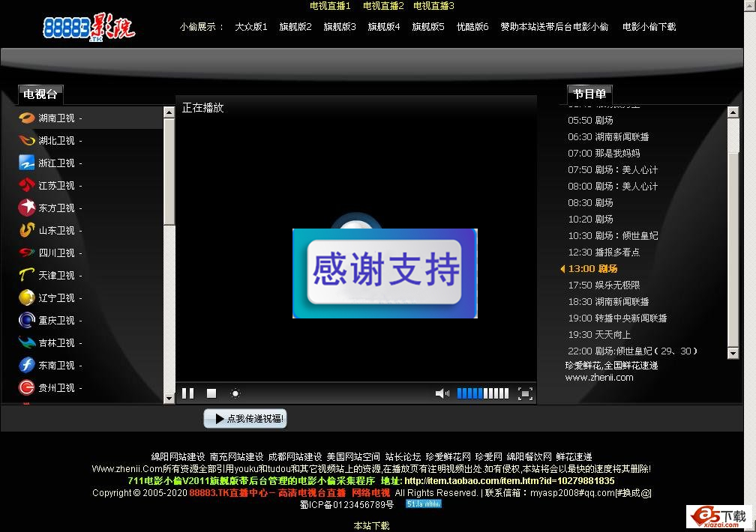
Task: Click the 湖北卫视 channel logo icon
Action: pyautogui.click(x=26, y=140)
